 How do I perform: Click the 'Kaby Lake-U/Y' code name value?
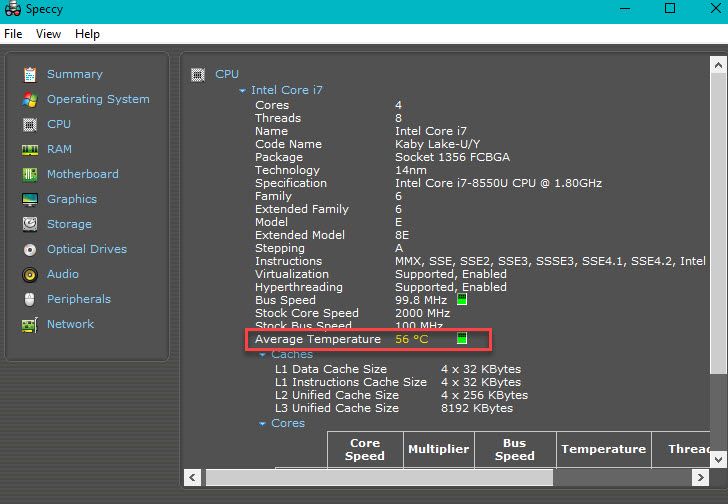[x=438, y=144]
